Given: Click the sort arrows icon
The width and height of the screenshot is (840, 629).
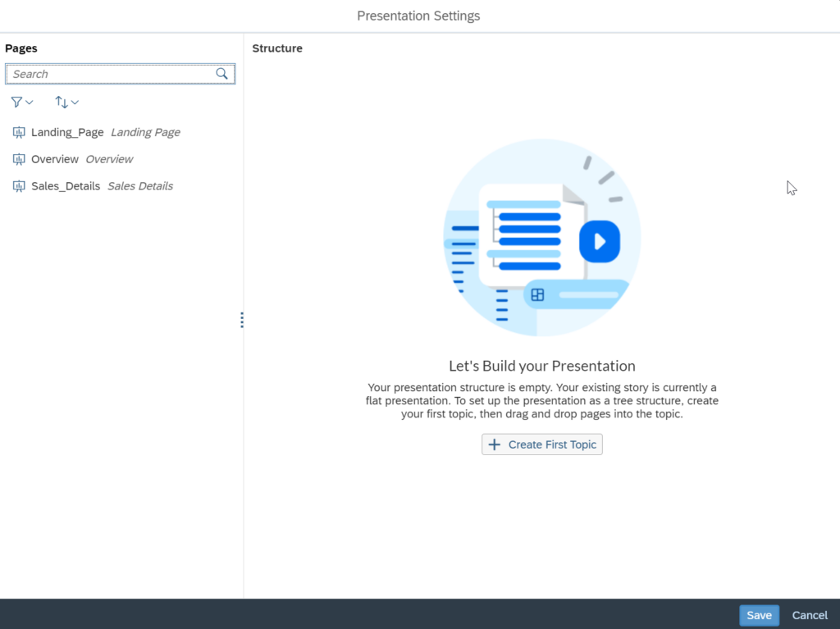Looking at the screenshot, I should click(62, 103).
